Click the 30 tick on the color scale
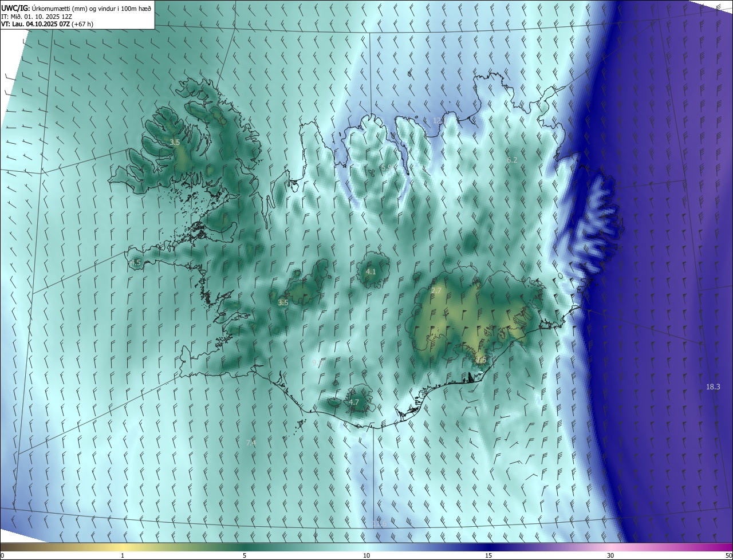This screenshot has height=560, width=733. [x=610, y=556]
